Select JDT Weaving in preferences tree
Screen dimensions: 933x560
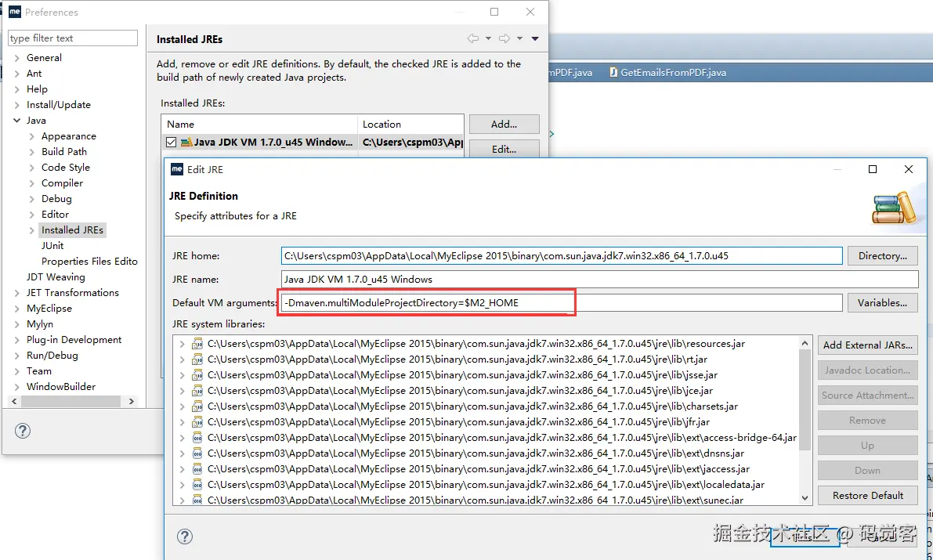[56, 276]
